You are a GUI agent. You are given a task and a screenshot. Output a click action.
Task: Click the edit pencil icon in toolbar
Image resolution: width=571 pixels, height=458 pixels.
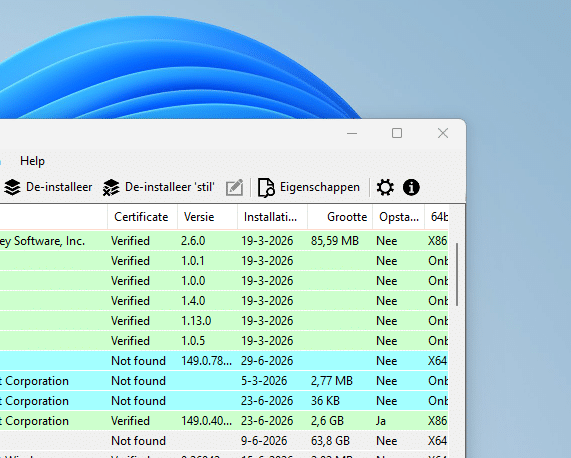pyautogui.click(x=234, y=187)
